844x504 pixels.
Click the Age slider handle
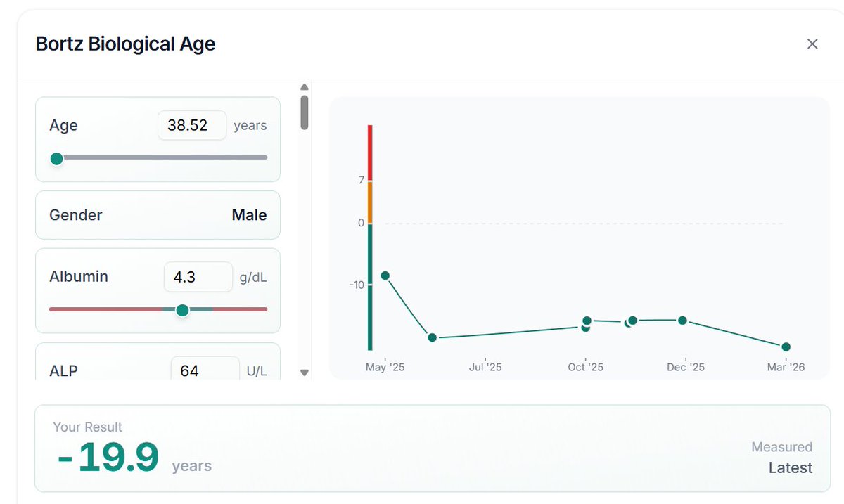(57, 158)
